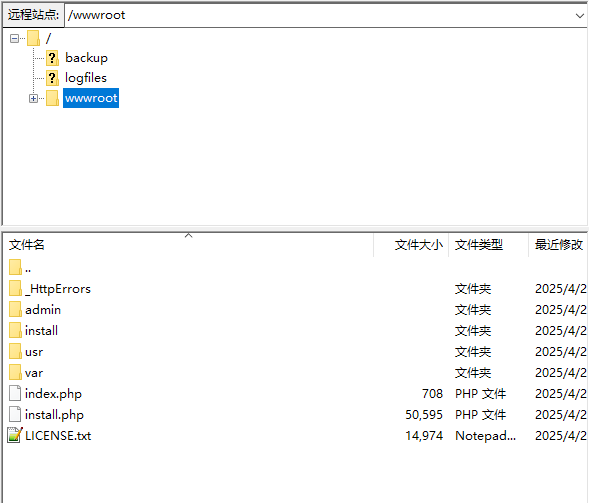Expand the wwwroot tree node
The image size is (589, 503).
(x=33, y=98)
